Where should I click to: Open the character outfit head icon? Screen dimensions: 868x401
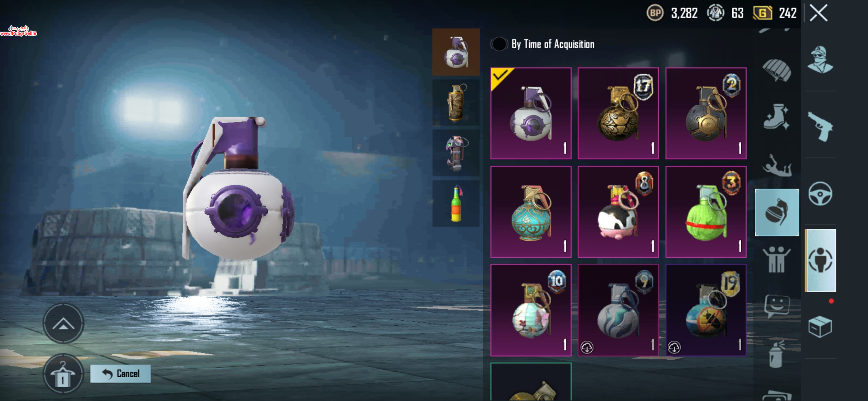pos(820,59)
